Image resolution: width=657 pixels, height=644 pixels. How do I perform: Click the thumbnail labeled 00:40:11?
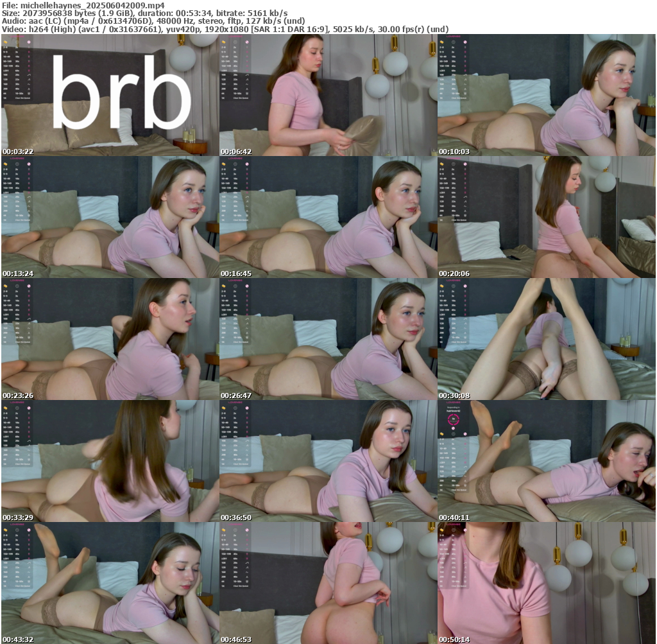tap(546, 461)
